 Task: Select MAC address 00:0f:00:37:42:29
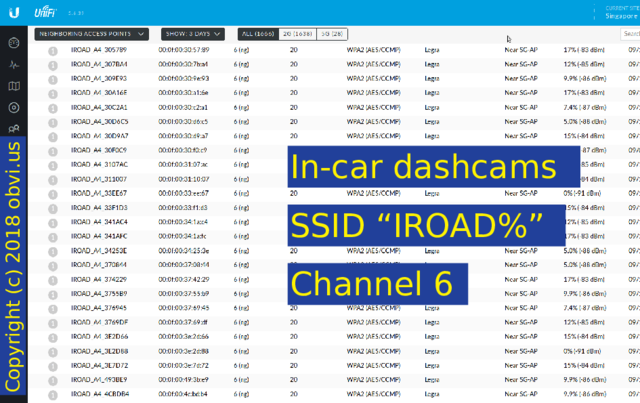(x=184, y=279)
